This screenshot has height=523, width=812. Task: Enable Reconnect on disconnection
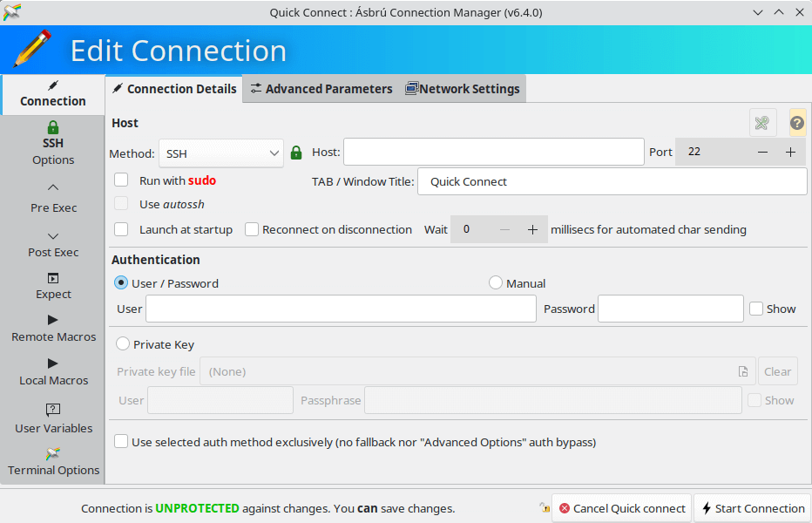[252, 229]
